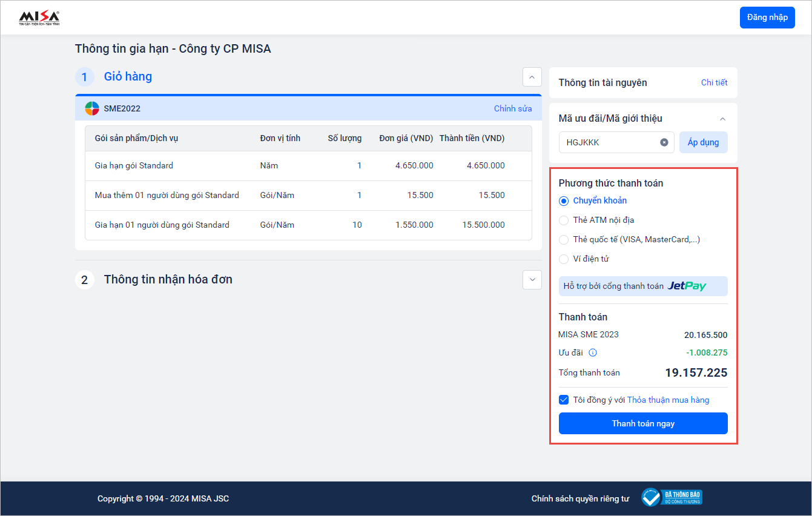
Task: Select Chuyển khoản payment method
Action: point(564,201)
